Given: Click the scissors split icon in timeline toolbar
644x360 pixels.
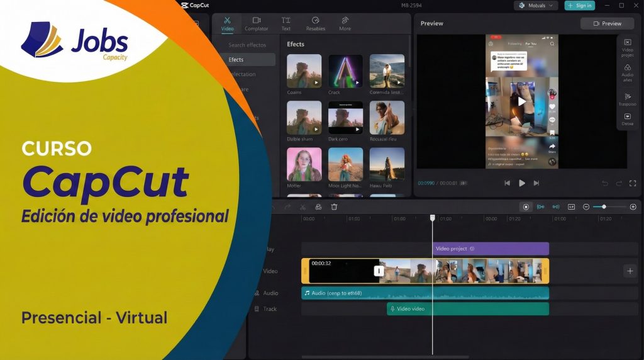Looking at the screenshot, I should pyautogui.click(x=303, y=207).
